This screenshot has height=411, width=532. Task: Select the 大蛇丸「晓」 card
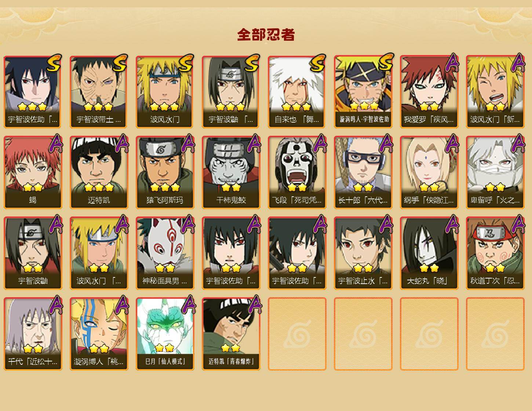pyautogui.click(x=429, y=253)
